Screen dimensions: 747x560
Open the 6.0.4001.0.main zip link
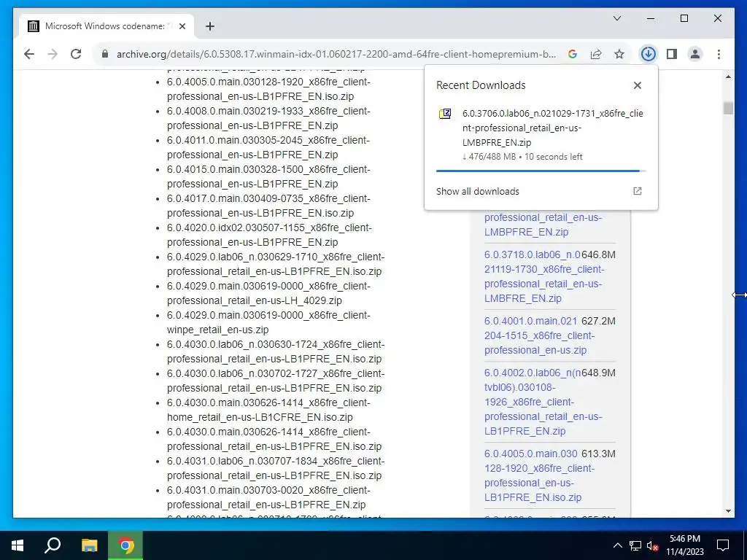(539, 335)
